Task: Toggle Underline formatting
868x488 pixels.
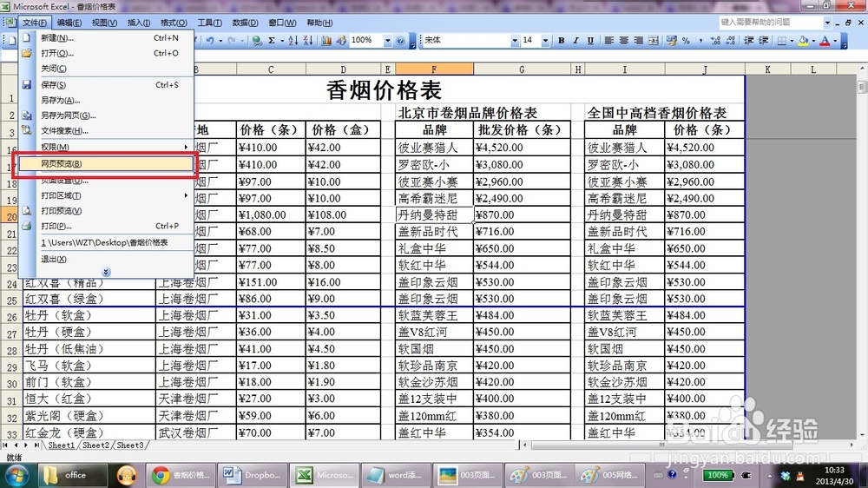Action: 590,41
